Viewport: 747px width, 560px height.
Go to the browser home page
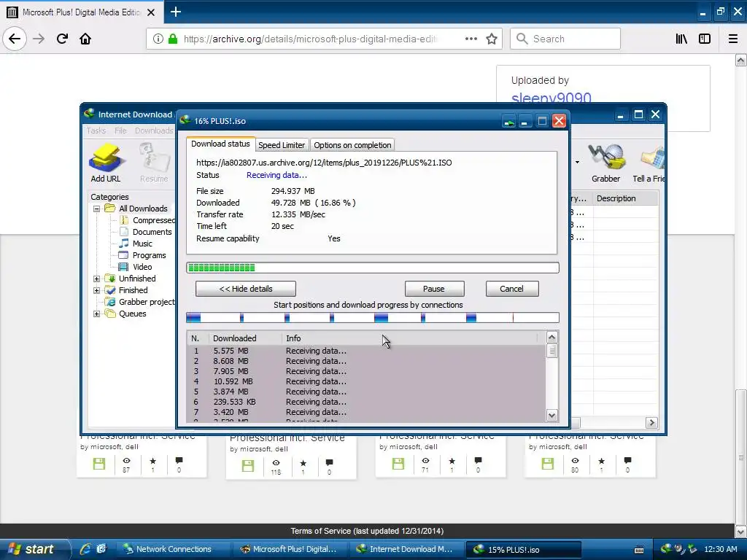[x=85, y=39]
